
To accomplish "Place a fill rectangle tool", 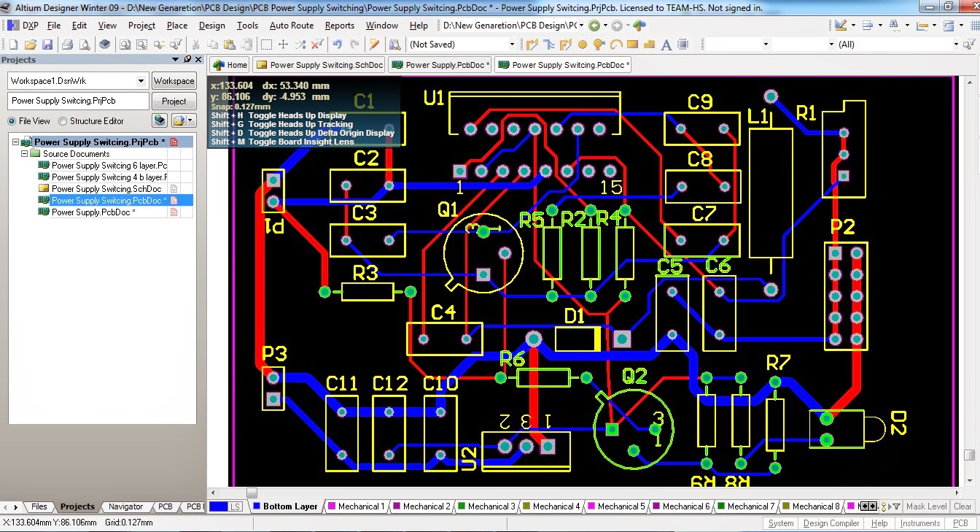I will pyautogui.click(x=633, y=45).
